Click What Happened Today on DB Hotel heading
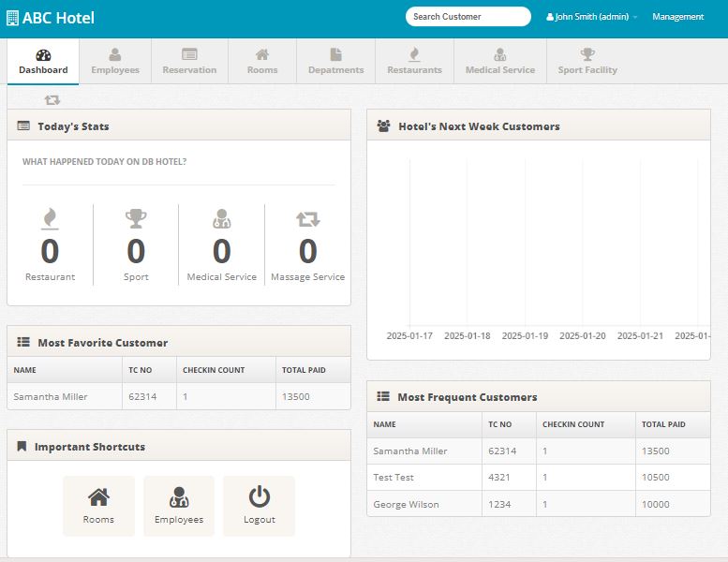Image resolution: width=728 pixels, height=562 pixels. point(104,161)
